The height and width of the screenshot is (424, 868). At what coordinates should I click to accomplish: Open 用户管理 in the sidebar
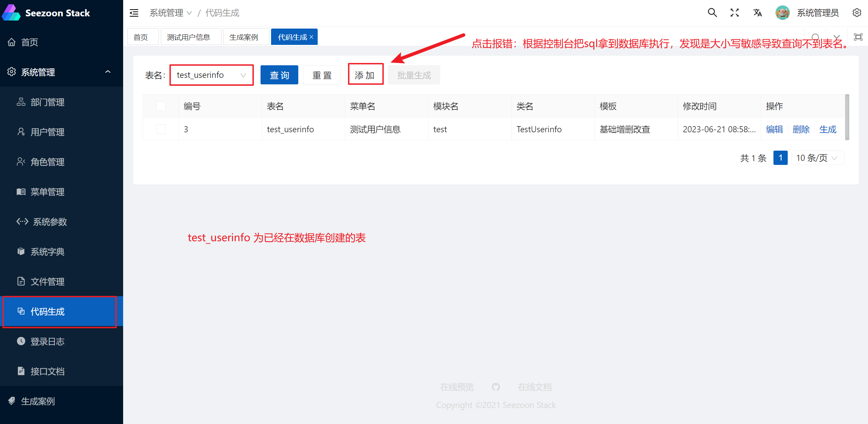[47, 132]
